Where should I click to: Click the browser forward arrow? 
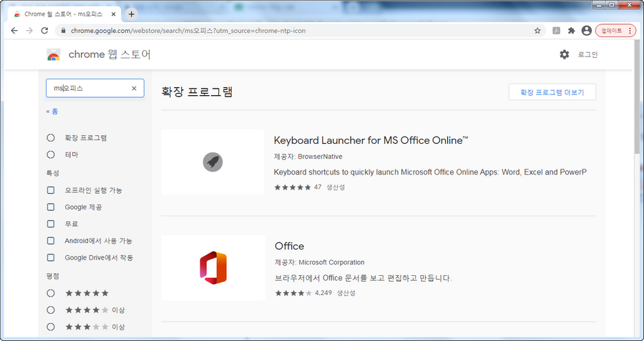tap(29, 31)
